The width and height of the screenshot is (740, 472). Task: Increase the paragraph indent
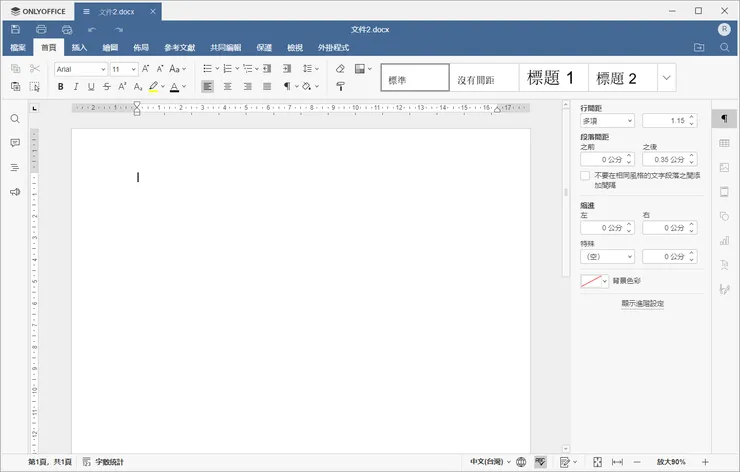(x=287, y=68)
